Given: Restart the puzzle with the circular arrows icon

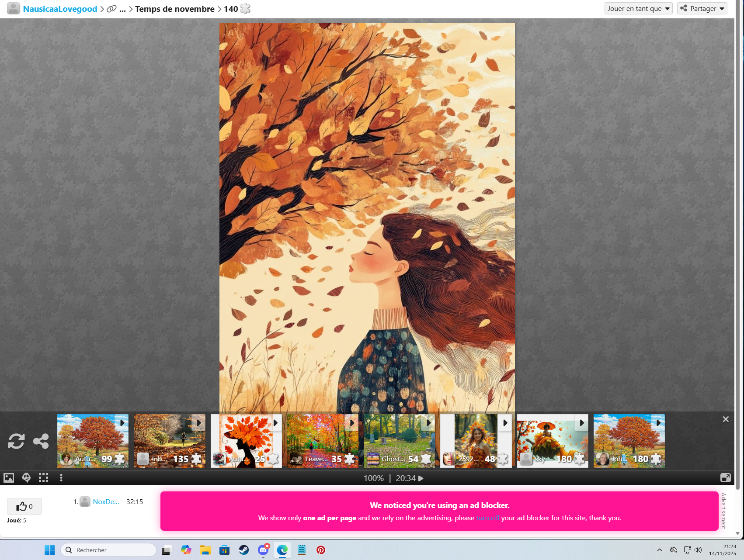Looking at the screenshot, I should coord(16,441).
